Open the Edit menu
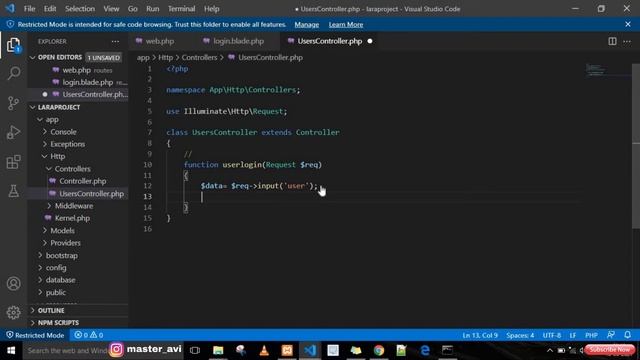 tap(50, 9)
